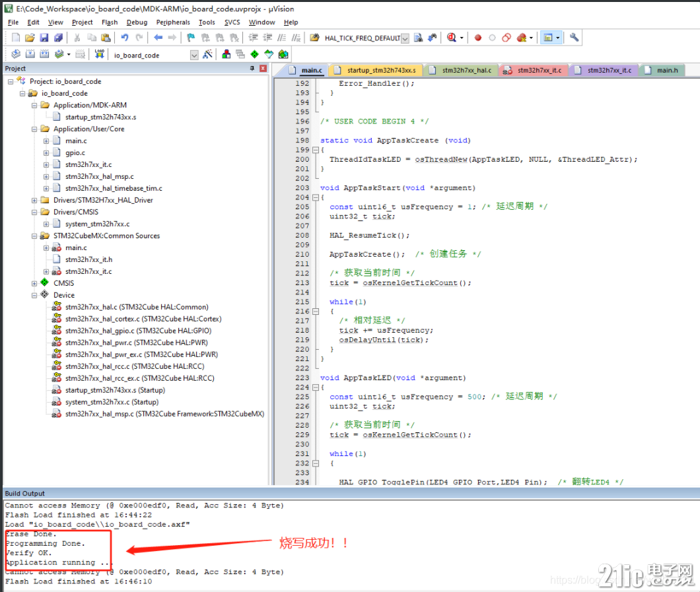This screenshot has height=592, width=700.
Task: Select stm32h7xx_hal_timebase_tim.c in tree
Action: 114,189
